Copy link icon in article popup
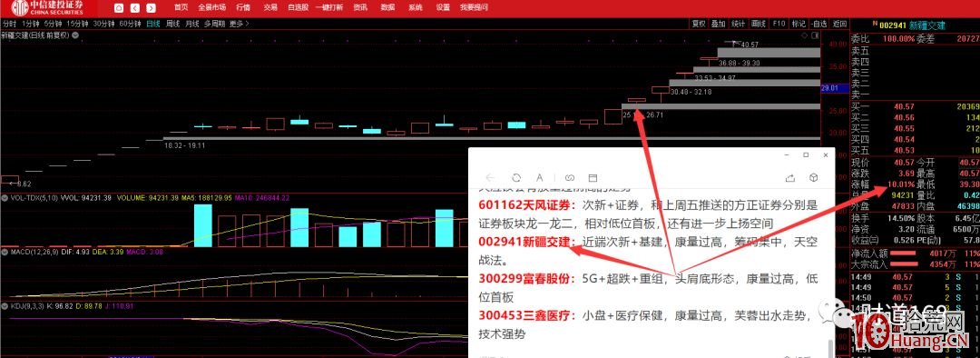980x358 pixels. (569, 177)
